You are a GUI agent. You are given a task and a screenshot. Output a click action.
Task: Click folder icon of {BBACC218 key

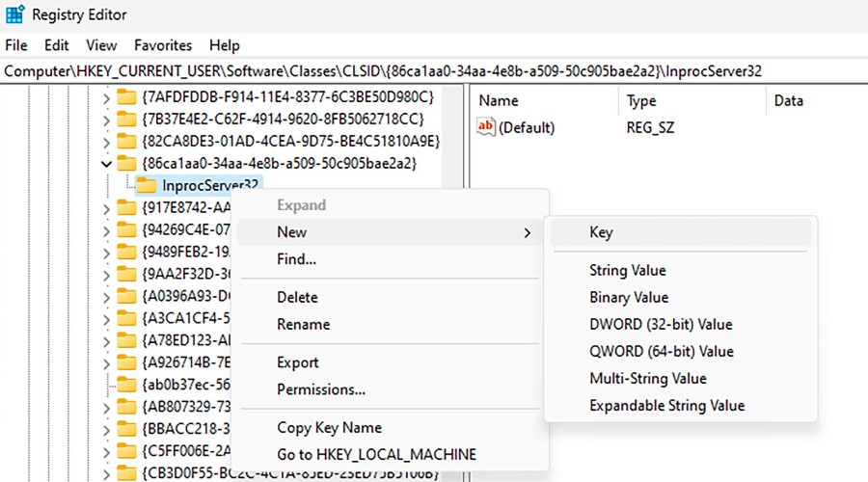tap(126, 429)
